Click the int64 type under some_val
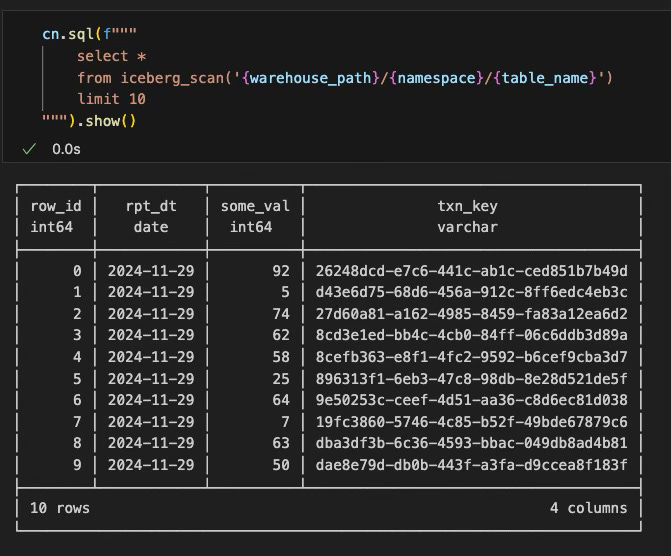671x556 pixels. [251, 227]
